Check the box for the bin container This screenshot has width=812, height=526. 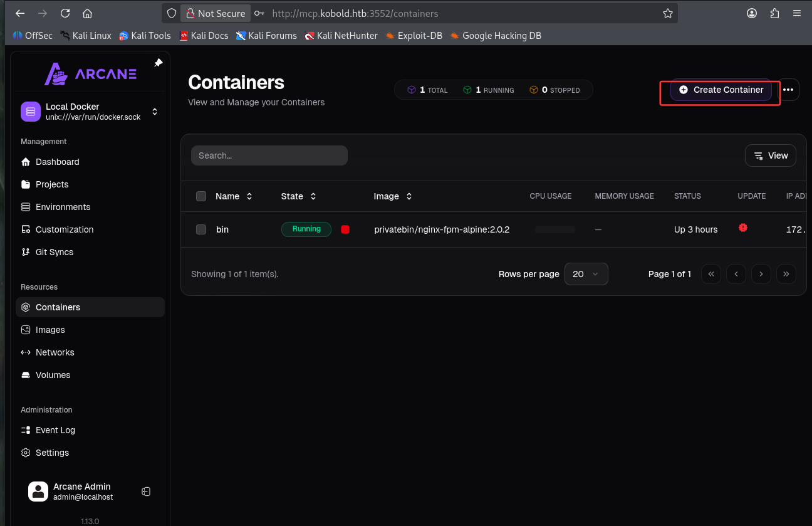pyautogui.click(x=201, y=229)
